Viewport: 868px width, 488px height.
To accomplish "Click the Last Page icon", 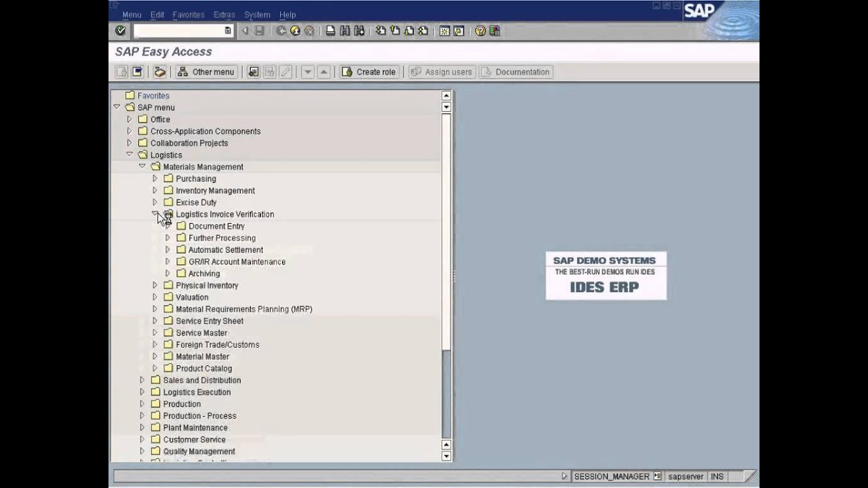I will pyautogui.click(x=423, y=30).
